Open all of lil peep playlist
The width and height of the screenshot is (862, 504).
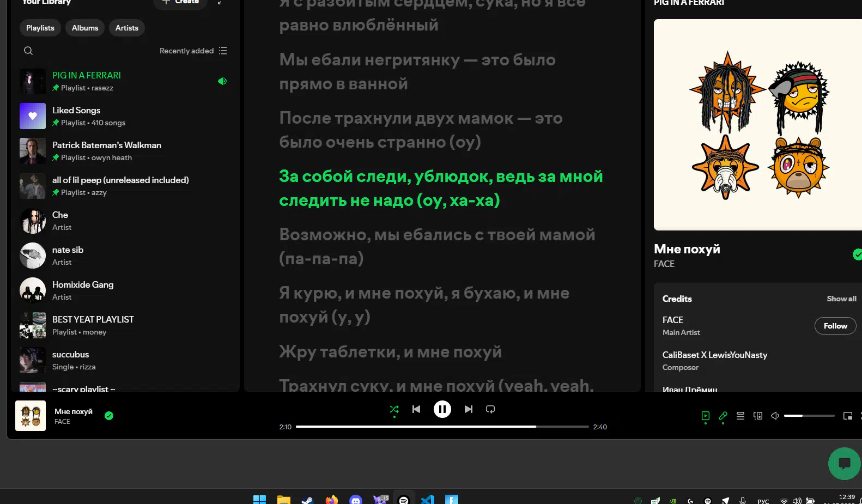point(124,186)
